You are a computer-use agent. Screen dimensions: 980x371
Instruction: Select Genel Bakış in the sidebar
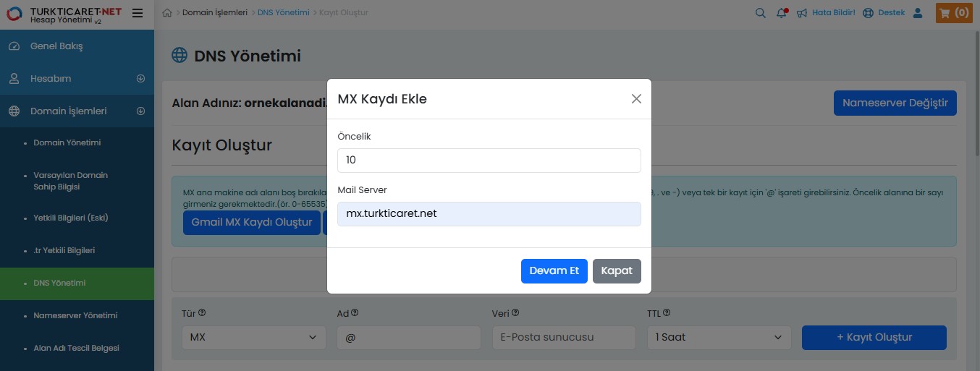click(56, 46)
